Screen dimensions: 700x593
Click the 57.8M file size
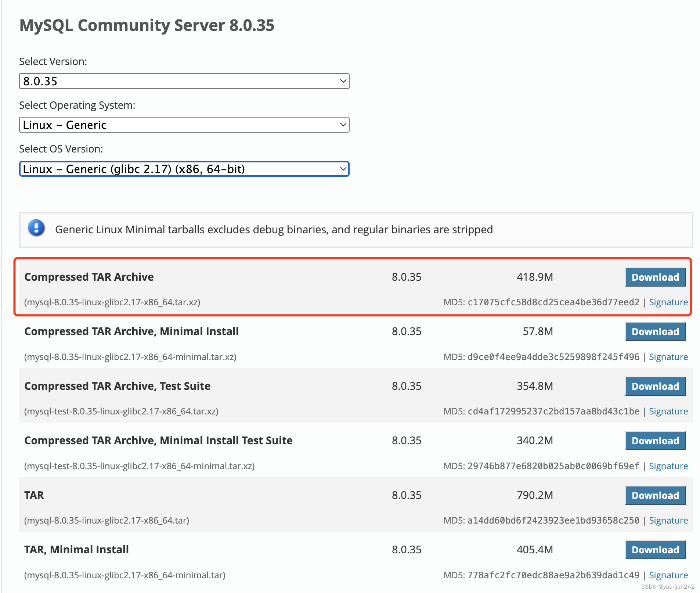[x=538, y=331]
